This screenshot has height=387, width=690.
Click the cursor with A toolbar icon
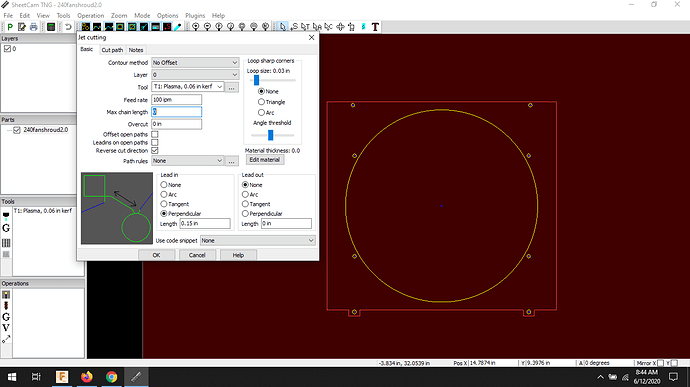tap(317, 27)
